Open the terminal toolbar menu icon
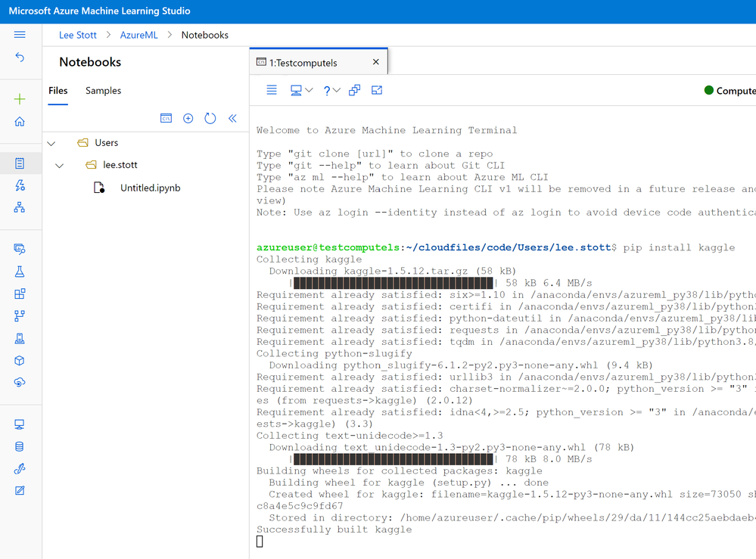The height and width of the screenshot is (559, 756). 272,90
